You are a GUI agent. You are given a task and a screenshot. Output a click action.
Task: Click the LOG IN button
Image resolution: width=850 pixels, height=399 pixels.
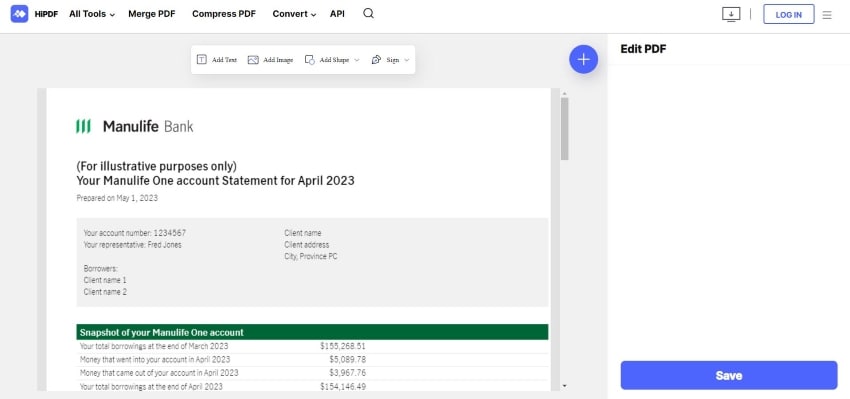click(x=789, y=15)
